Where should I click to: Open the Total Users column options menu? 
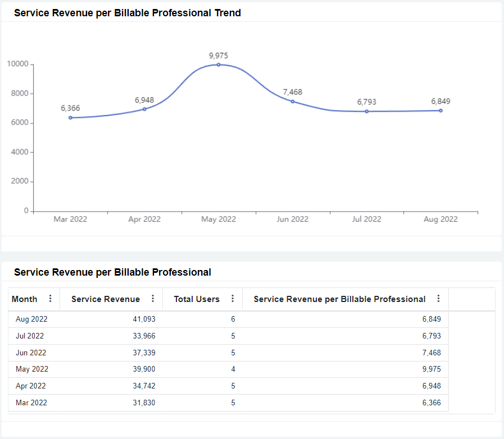click(x=232, y=299)
